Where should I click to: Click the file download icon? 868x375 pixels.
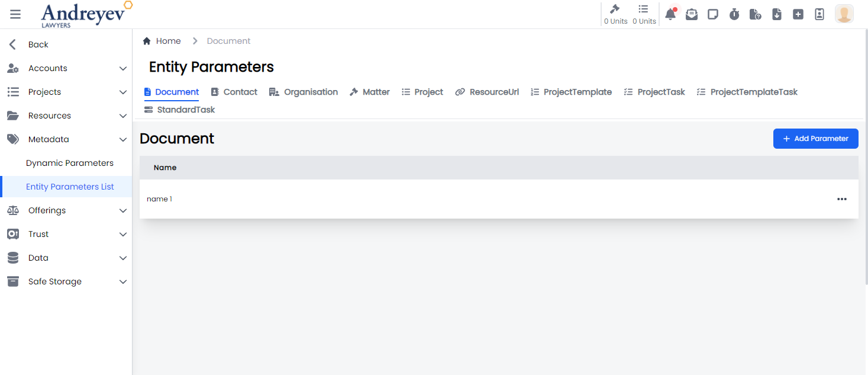point(777,14)
